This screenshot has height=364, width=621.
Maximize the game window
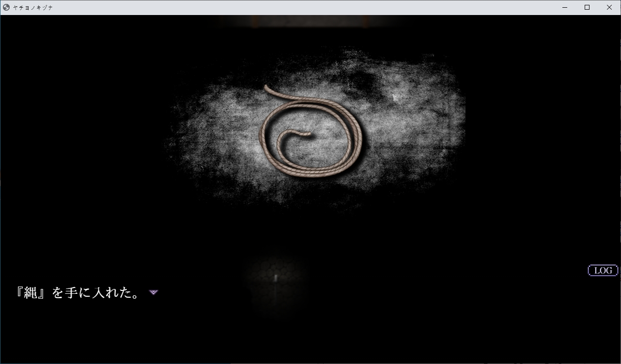(x=587, y=7)
